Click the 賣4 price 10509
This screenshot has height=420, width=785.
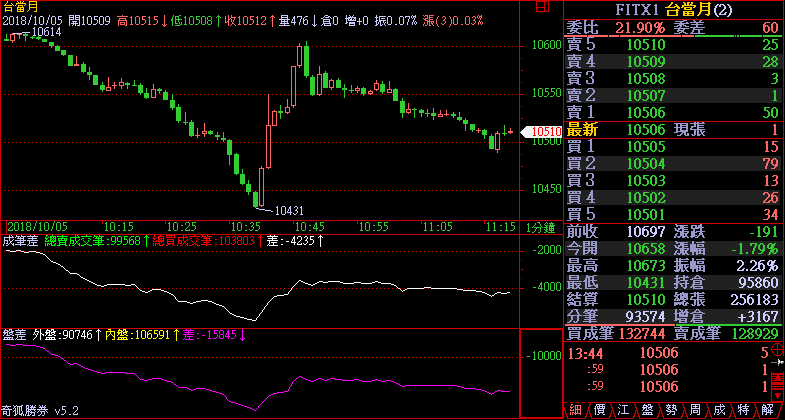click(646, 62)
